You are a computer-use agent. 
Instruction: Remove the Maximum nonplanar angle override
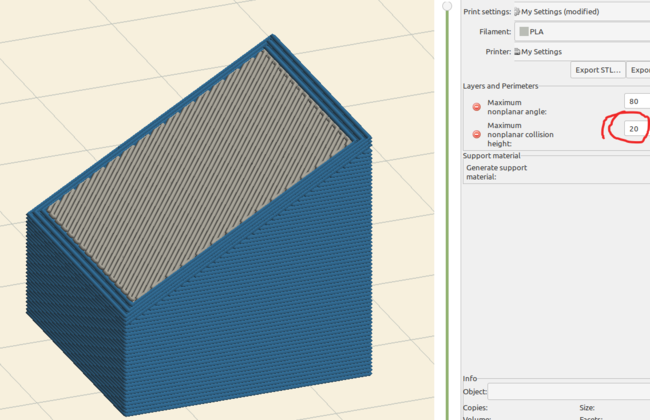click(x=477, y=107)
